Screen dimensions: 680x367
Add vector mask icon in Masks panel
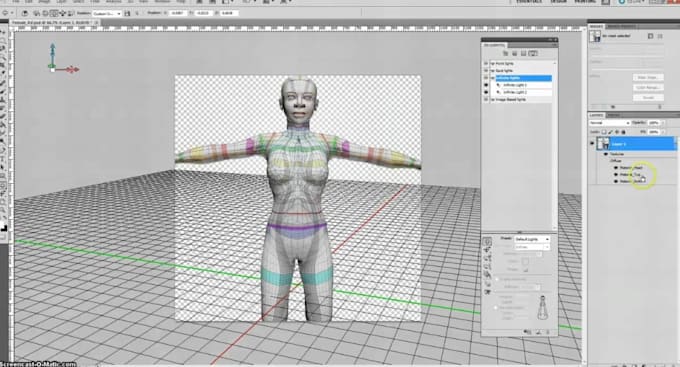(660, 36)
